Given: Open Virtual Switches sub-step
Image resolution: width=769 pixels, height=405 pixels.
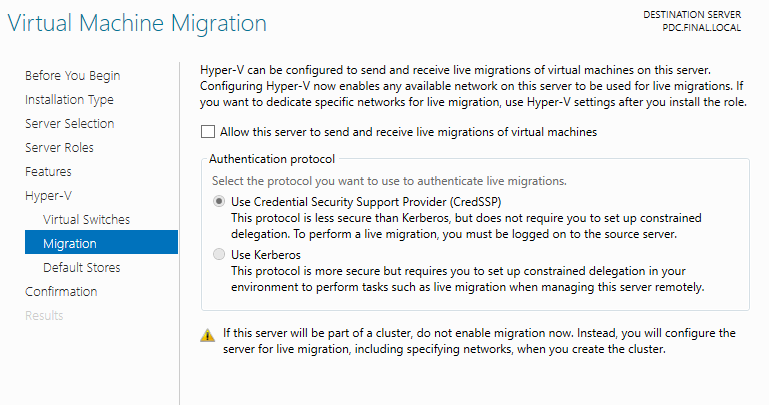Looking at the screenshot, I should [x=86, y=220].
